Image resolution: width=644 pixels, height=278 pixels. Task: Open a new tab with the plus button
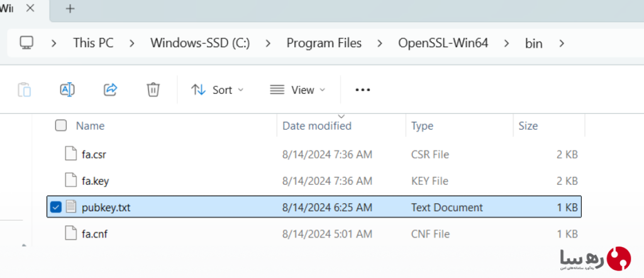[x=70, y=9]
